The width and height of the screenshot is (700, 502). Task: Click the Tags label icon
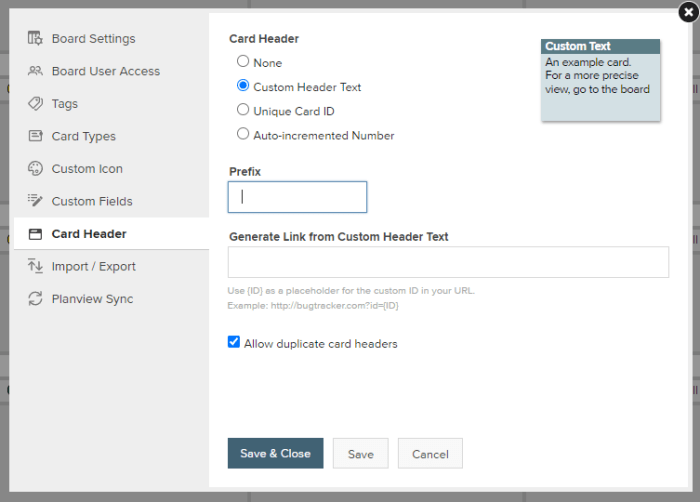click(x=35, y=104)
